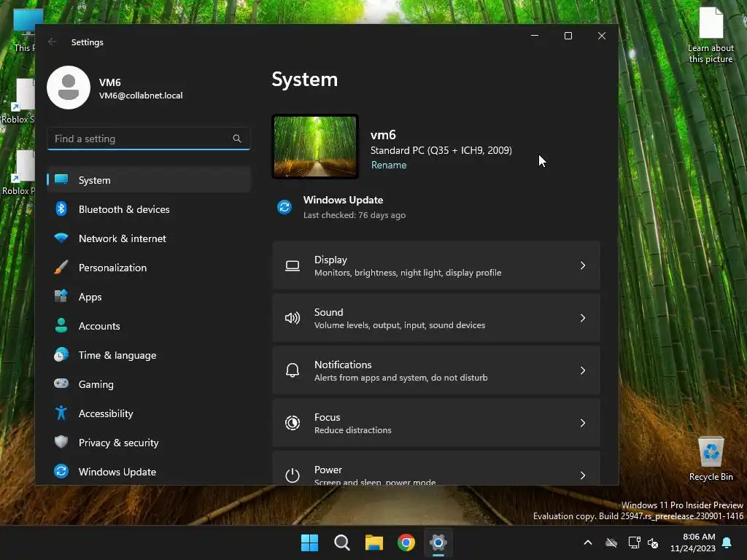
Task: Click the Personalization paintbrush icon
Action: point(61,267)
